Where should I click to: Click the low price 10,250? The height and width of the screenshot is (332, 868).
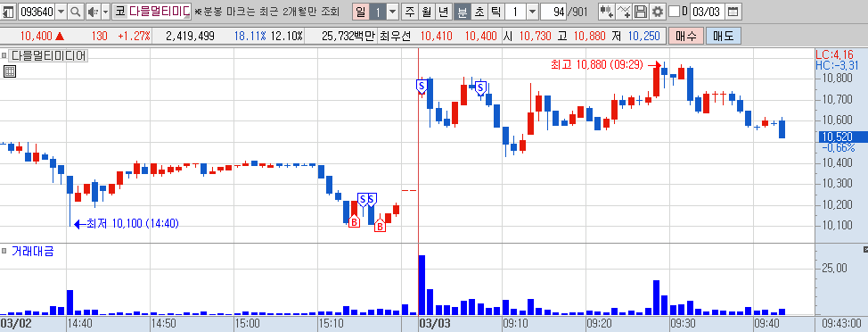coord(643,37)
